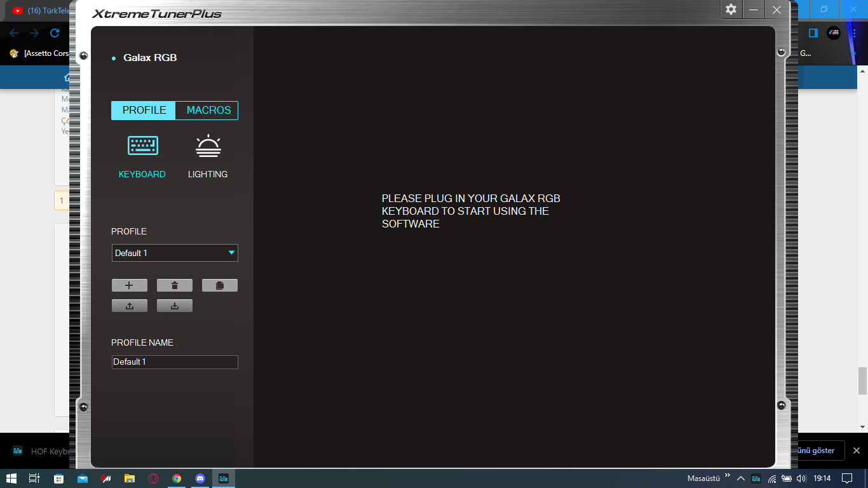Switch to Chrome from the taskbar
This screenshot has height=488, width=868.
coord(177,478)
